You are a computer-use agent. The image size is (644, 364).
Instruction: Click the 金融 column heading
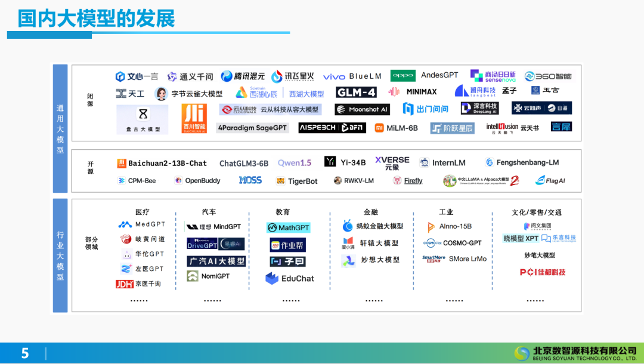coord(370,212)
